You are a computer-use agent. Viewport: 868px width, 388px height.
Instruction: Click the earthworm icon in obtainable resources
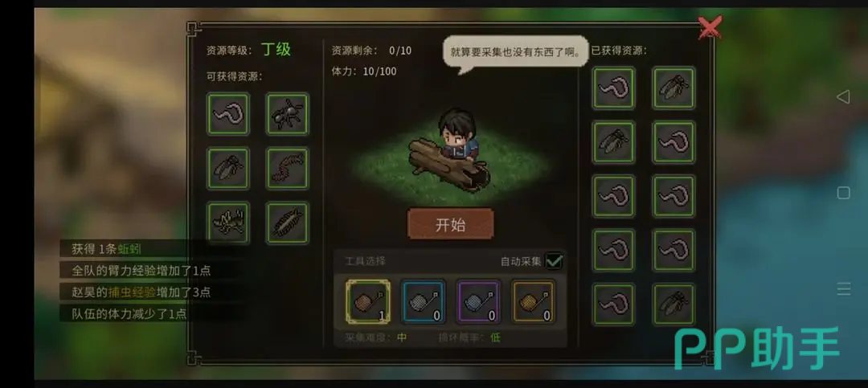(228, 114)
